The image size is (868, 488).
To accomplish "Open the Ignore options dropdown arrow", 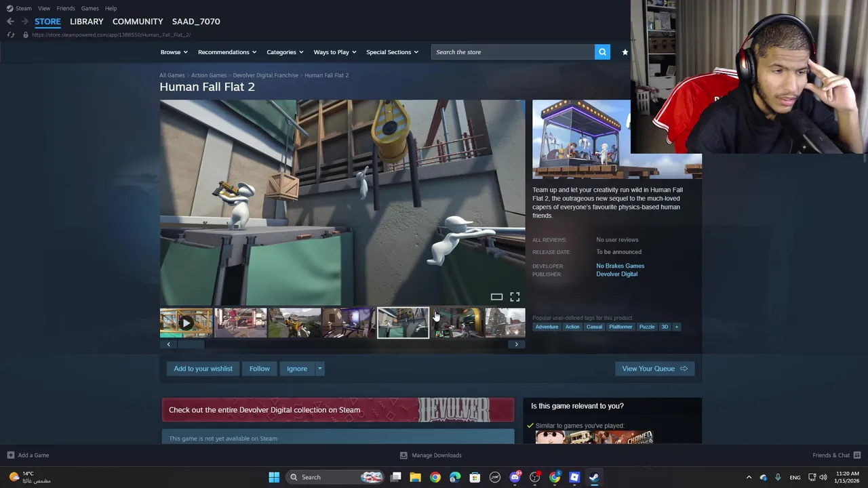I will click(319, 369).
